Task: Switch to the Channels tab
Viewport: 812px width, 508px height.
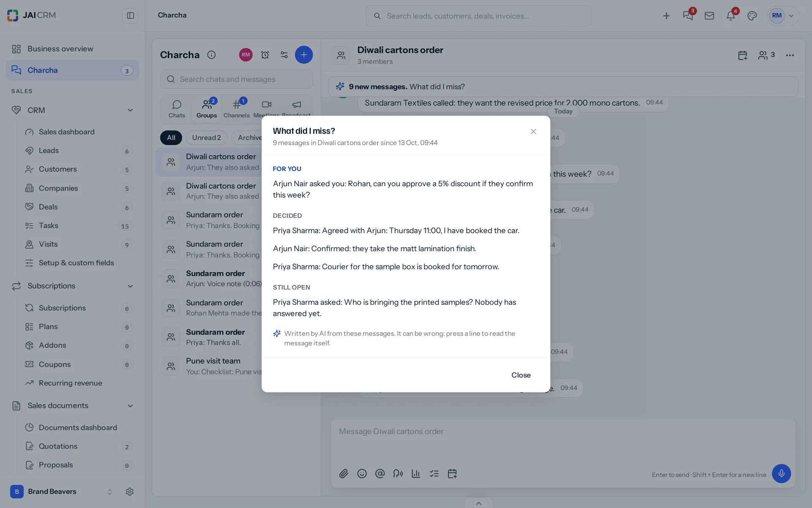Action: click(236, 109)
